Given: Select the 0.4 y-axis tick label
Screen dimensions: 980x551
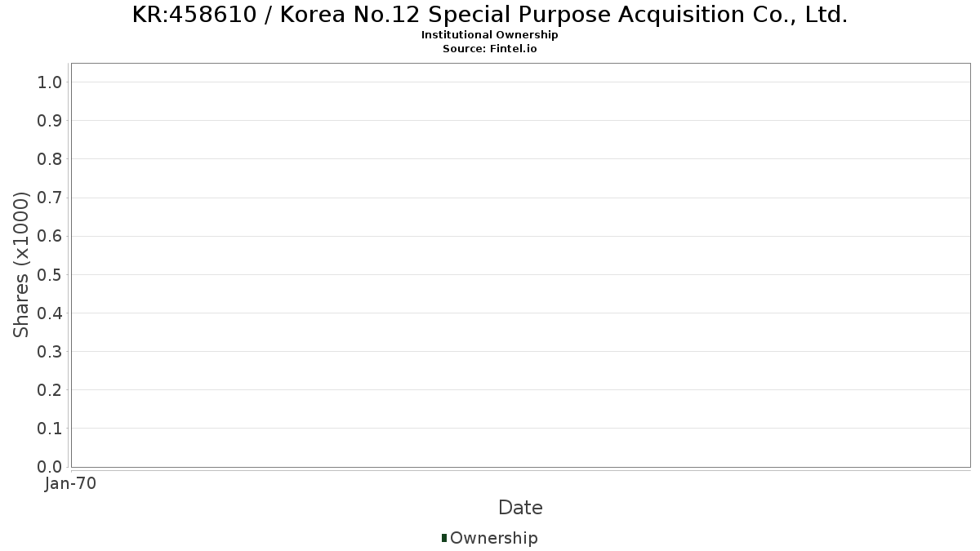Looking at the screenshot, I should coord(50,313).
